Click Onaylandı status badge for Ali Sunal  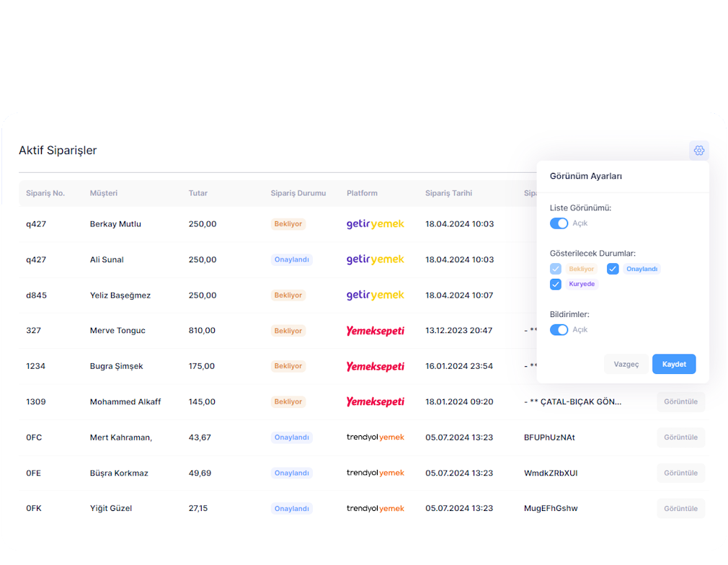point(291,259)
